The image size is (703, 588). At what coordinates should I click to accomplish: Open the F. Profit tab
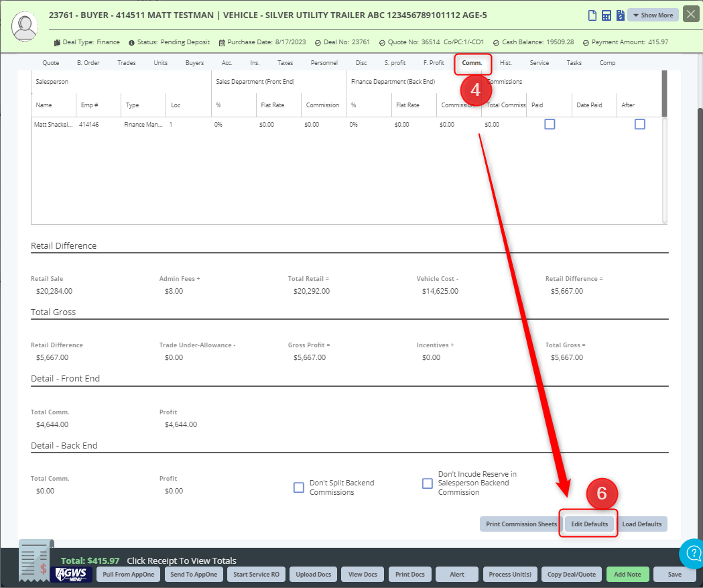[434, 63]
